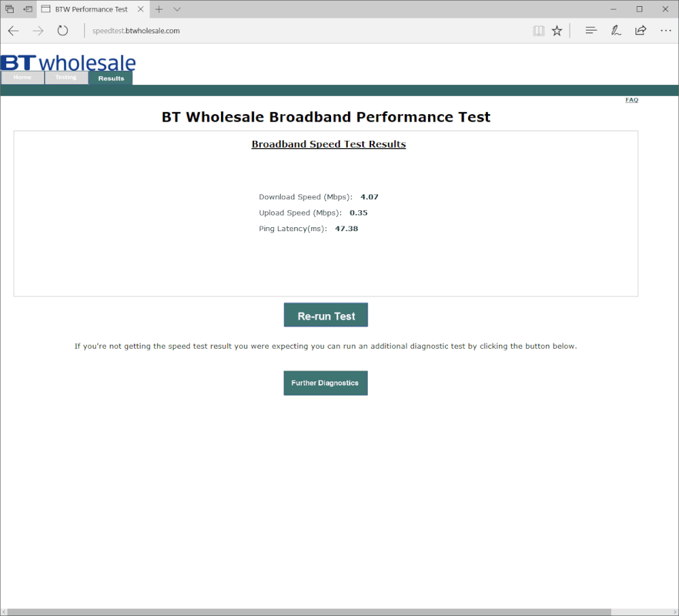Image resolution: width=679 pixels, height=616 pixels.
Task: Refresh the page with reload icon
Action: [x=63, y=31]
